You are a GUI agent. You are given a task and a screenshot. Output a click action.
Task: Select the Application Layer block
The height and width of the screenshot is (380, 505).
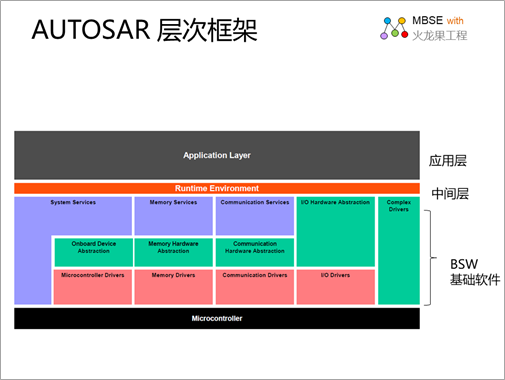click(x=217, y=155)
